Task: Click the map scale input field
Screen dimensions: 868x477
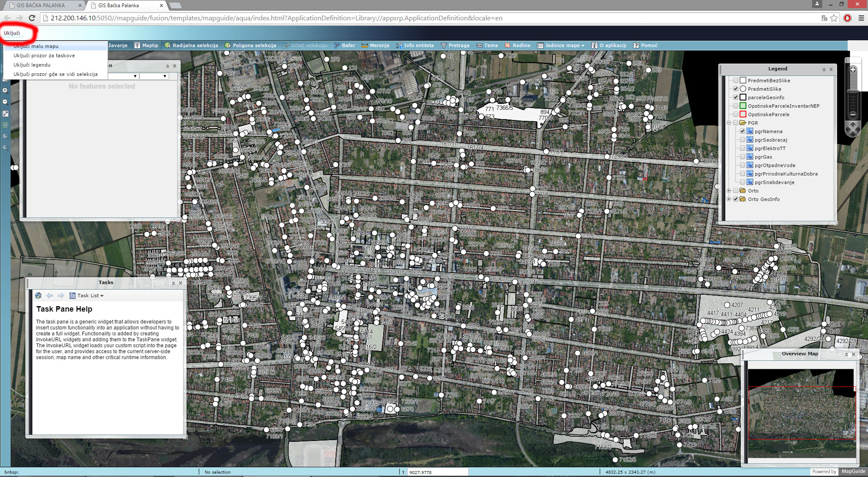Action: [437, 472]
